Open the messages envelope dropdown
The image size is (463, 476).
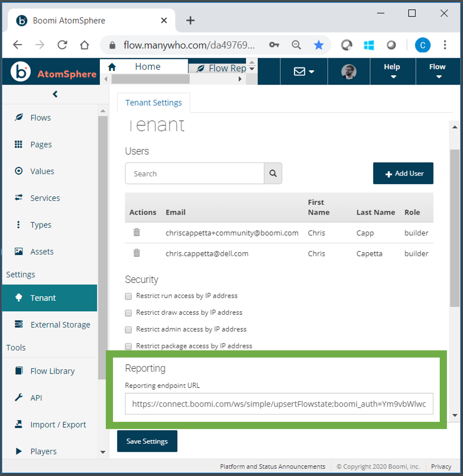(x=303, y=72)
